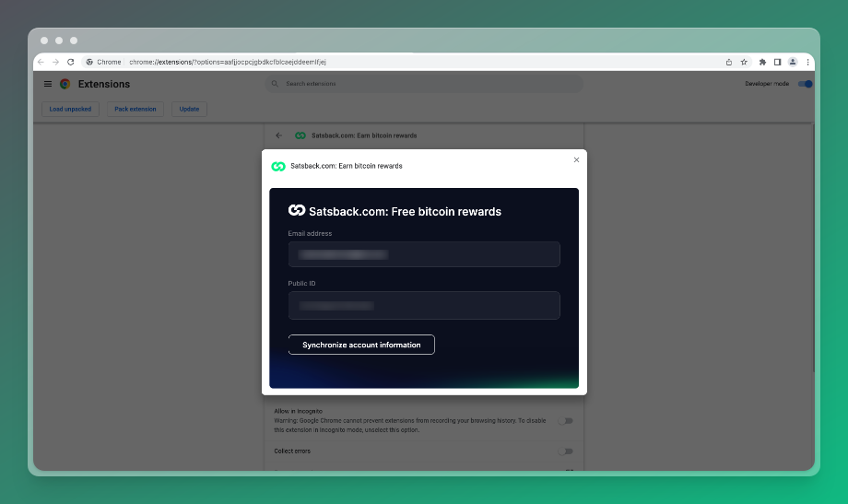Bookmark this page with star icon
The width and height of the screenshot is (848, 504).
pyautogui.click(x=744, y=62)
